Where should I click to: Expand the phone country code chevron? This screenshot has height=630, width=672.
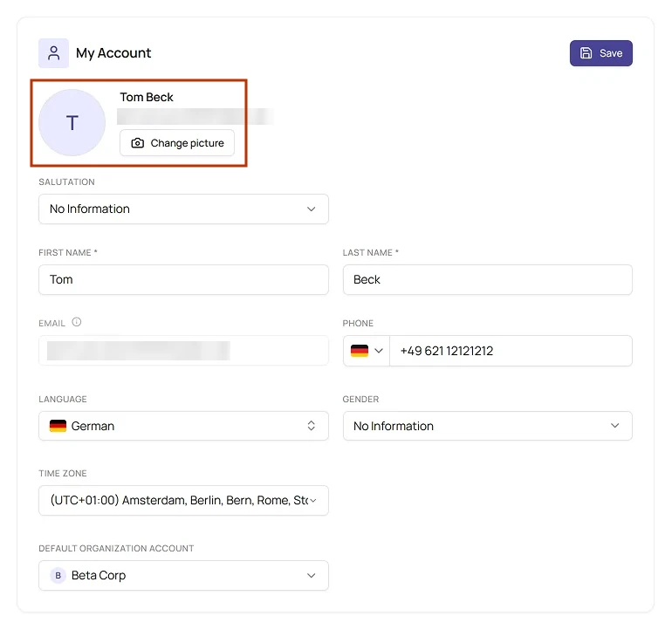pos(379,351)
